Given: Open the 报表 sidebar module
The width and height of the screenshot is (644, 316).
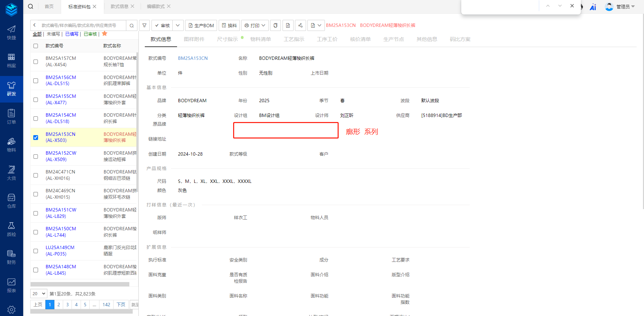Looking at the screenshot, I should (11, 285).
